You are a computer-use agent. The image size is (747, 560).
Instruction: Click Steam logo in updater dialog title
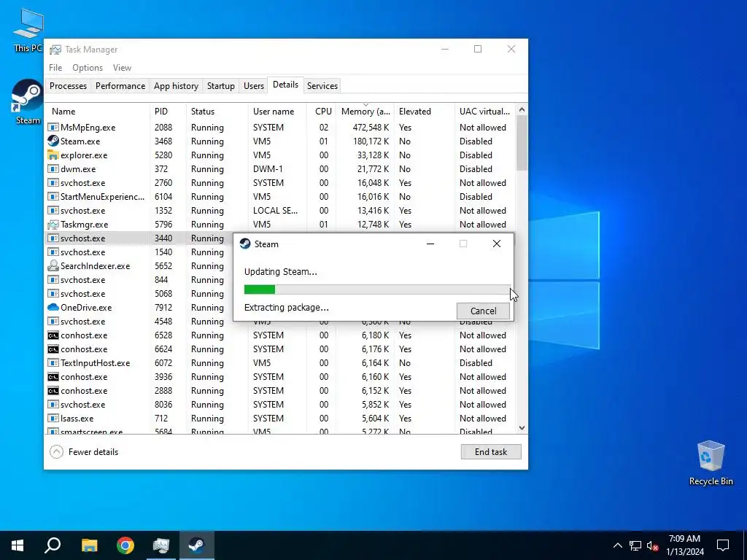coord(245,244)
